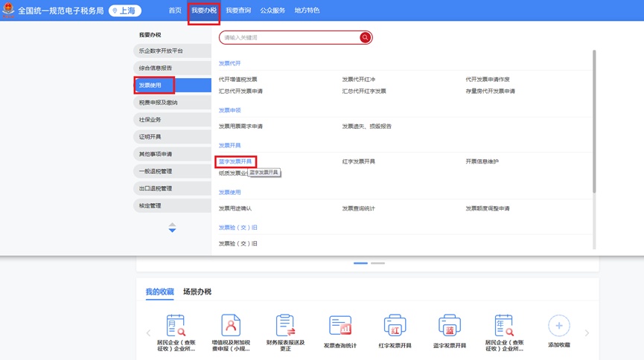Click 蓝字发票开具 link
Screen dimensions: 644x360
pos(235,161)
